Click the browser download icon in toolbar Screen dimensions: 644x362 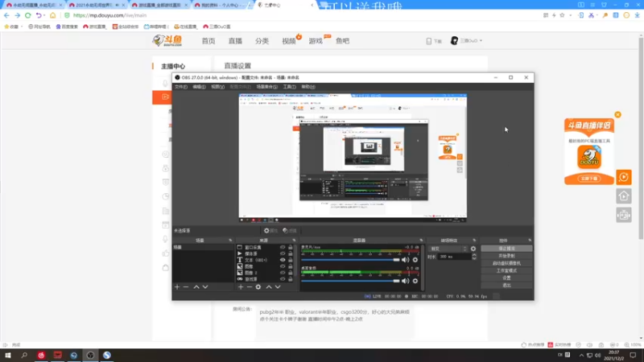637,15
